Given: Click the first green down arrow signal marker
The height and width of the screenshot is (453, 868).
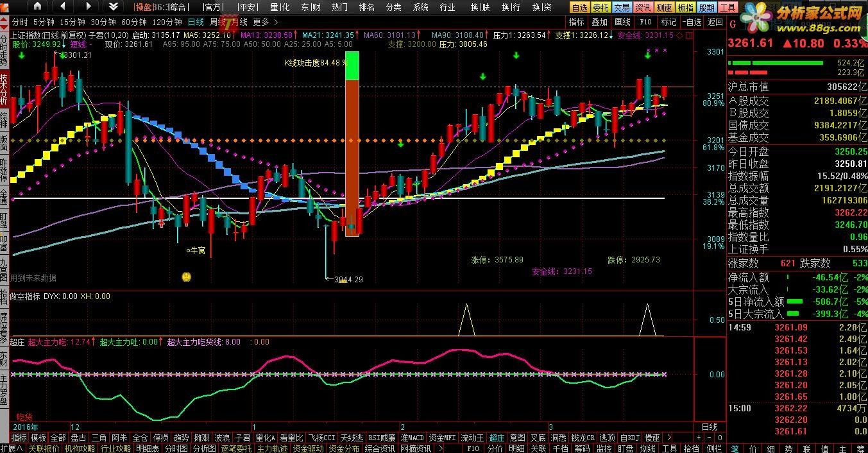Looking at the screenshot, I should pyautogui.click(x=22, y=56).
